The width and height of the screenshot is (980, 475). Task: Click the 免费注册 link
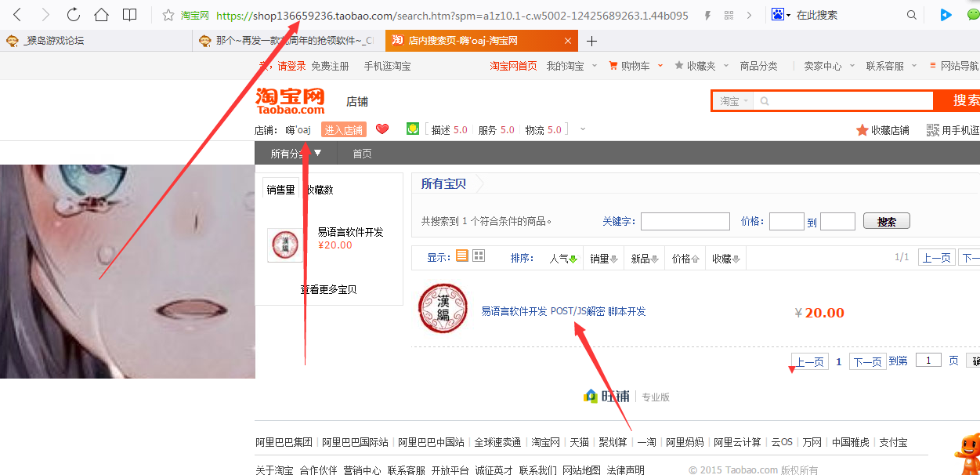click(330, 66)
